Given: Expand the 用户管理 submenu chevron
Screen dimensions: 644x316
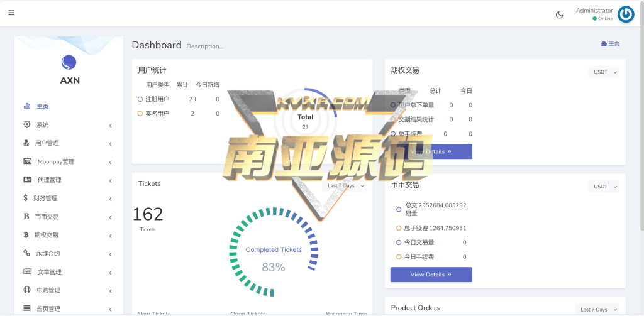Looking at the screenshot, I should [111, 144].
